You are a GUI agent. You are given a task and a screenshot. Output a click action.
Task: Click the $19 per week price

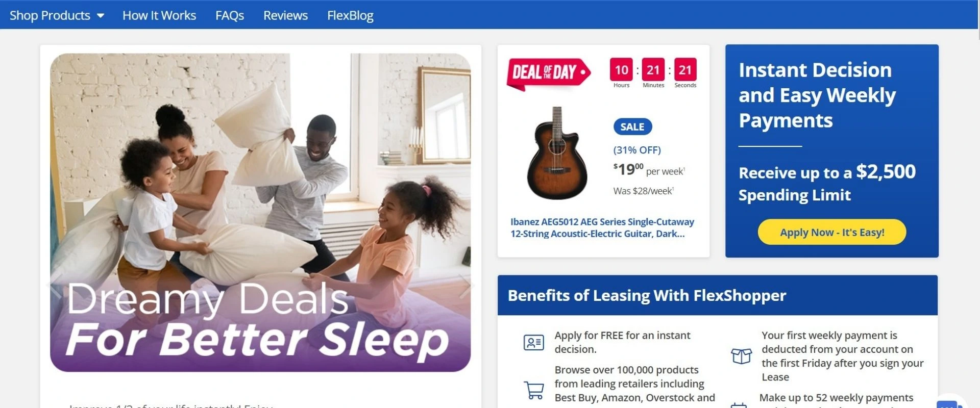[x=649, y=169]
